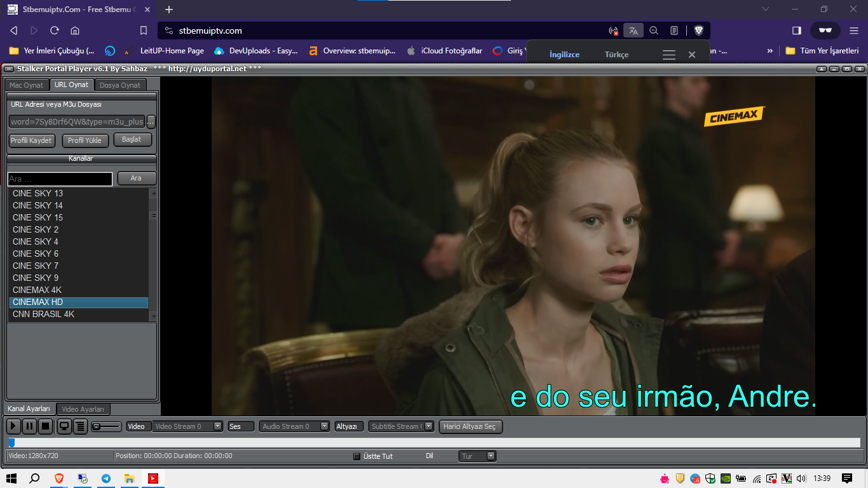Click the Profili Kaydet button
The width and height of the screenshot is (868, 488).
pyautogui.click(x=32, y=140)
